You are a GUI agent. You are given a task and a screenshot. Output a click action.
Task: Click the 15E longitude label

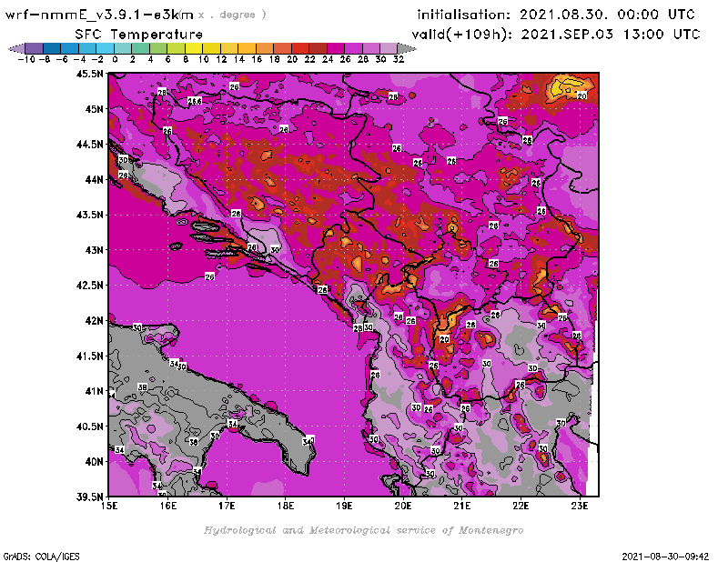(109, 506)
